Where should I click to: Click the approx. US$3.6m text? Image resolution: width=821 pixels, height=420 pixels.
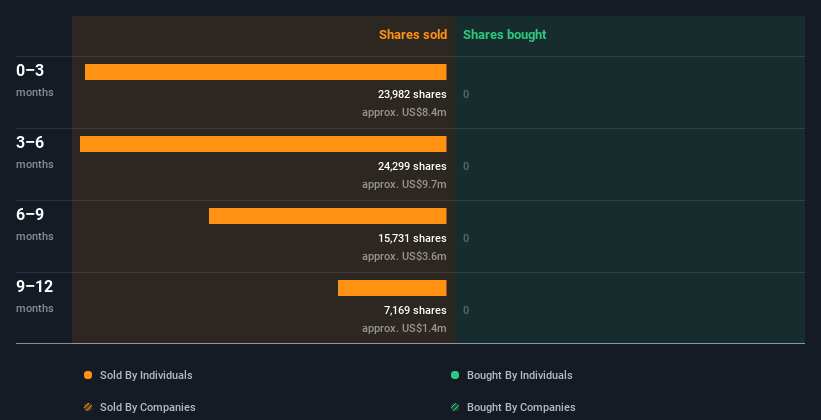pos(404,257)
